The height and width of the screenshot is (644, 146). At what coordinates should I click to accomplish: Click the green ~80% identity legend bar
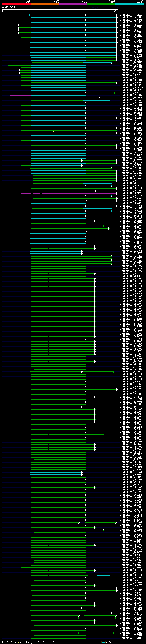101,4
